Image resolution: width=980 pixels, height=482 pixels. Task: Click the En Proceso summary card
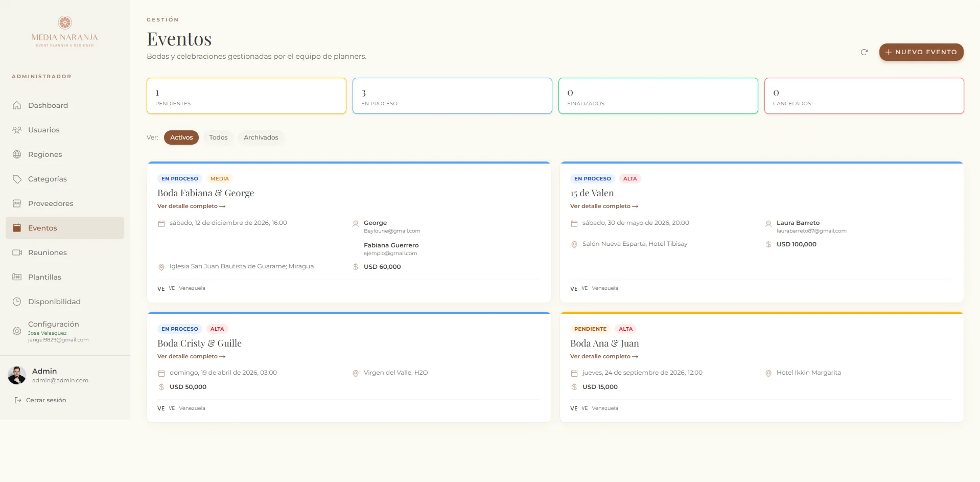(452, 96)
